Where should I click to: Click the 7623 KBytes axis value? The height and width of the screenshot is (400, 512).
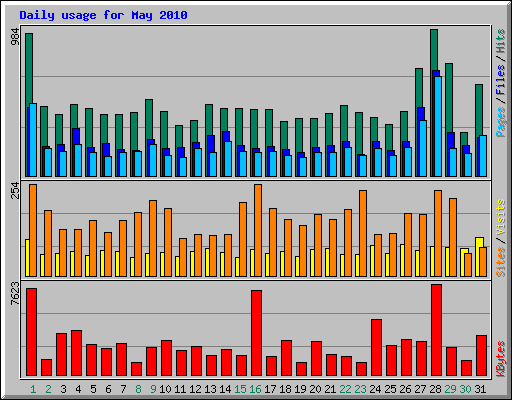click(x=15, y=294)
